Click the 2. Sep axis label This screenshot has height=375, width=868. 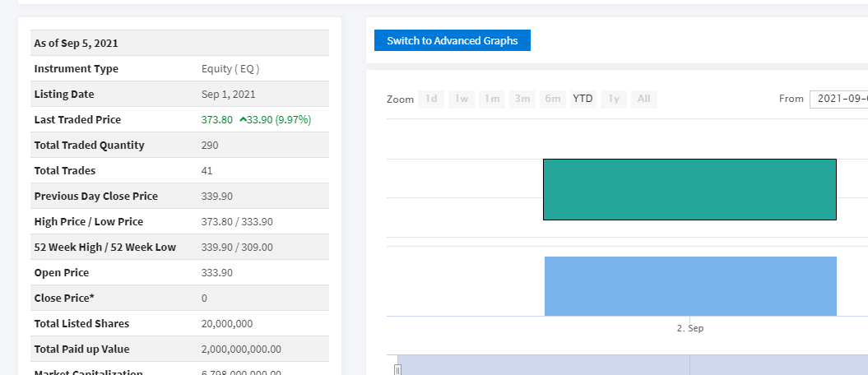tap(689, 328)
